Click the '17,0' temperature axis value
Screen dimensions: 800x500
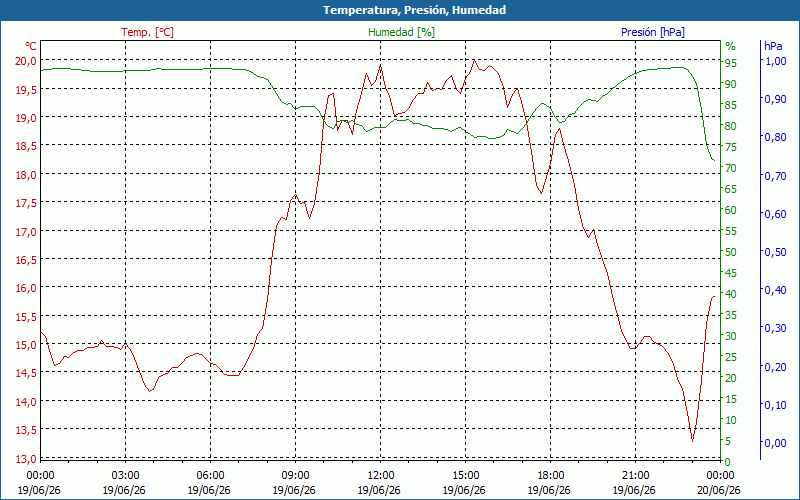tap(27, 231)
